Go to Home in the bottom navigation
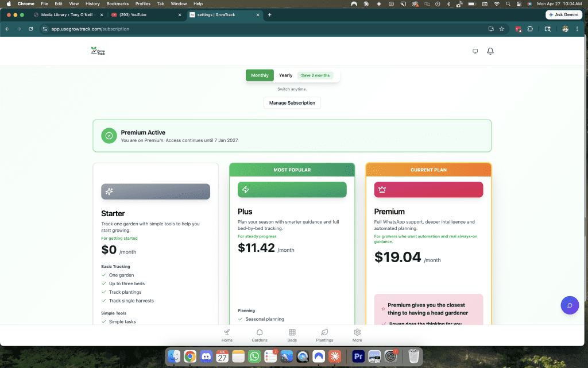588x368 pixels. [227, 335]
